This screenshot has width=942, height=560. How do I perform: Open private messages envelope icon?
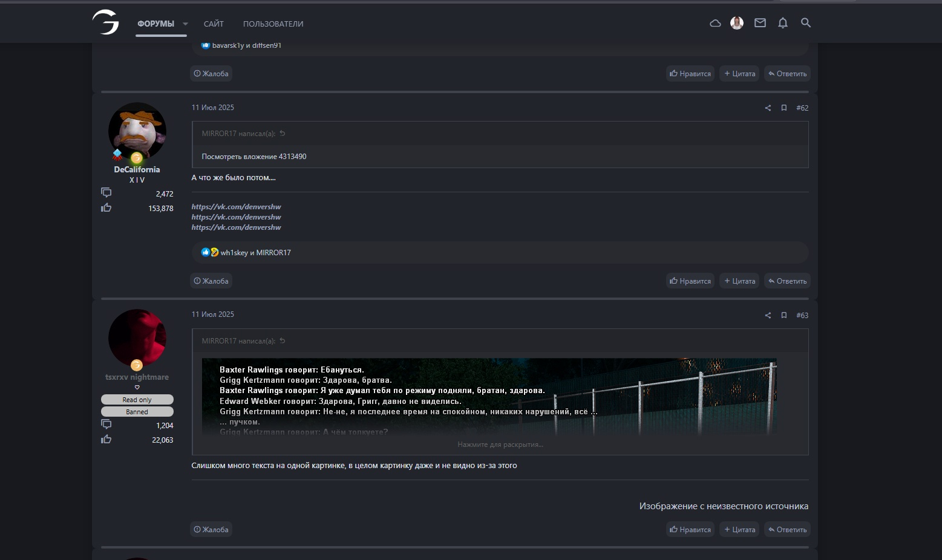click(x=760, y=23)
